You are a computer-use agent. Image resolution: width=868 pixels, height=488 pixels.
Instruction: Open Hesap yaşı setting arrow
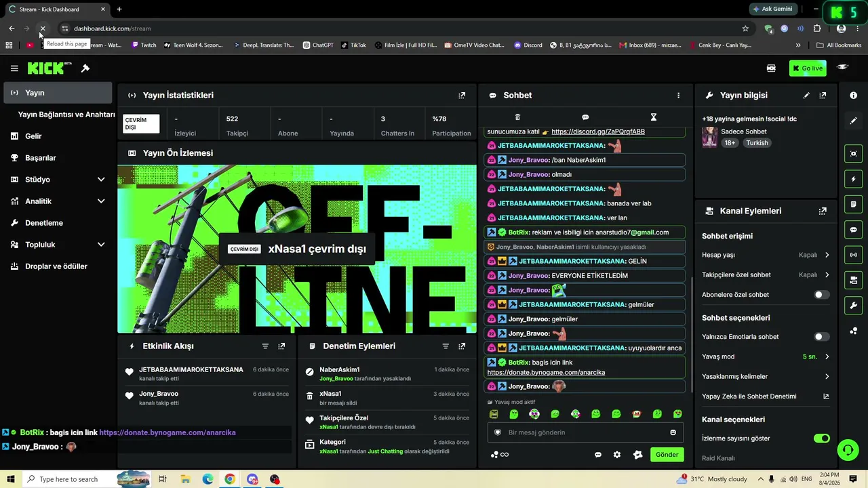point(827,255)
